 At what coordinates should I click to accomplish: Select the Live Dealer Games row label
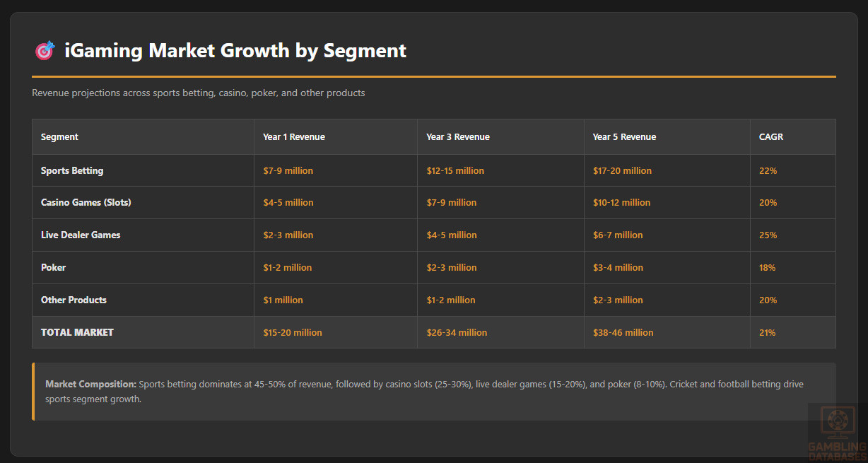81,235
